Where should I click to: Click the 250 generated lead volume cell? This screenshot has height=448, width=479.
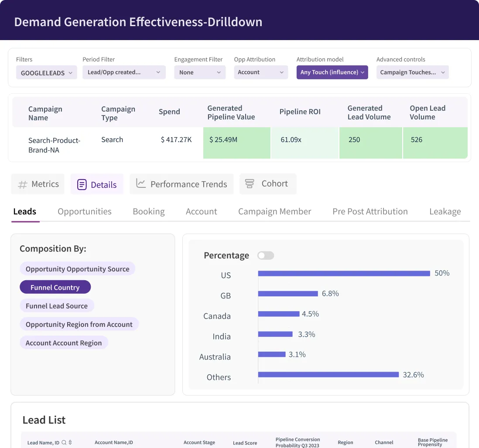tap(370, 143)
